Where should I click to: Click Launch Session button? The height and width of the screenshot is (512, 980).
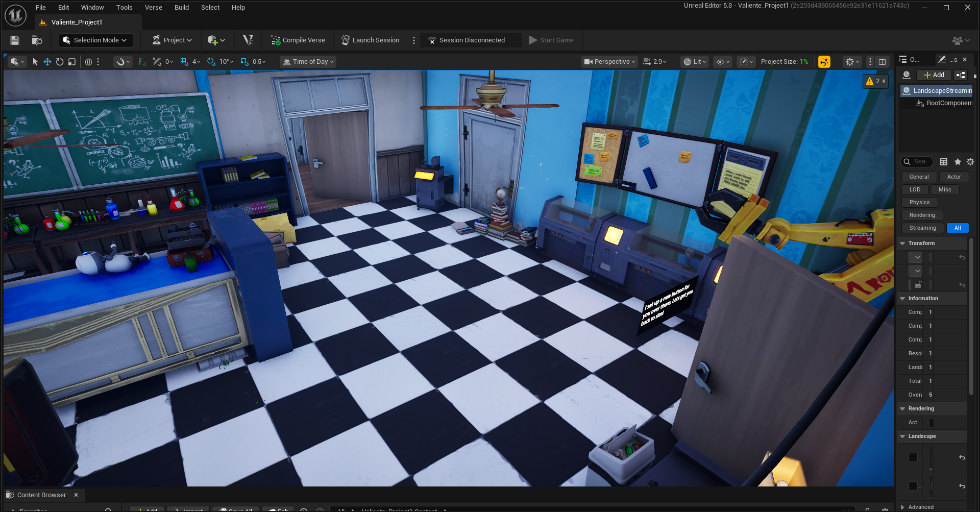370,40
